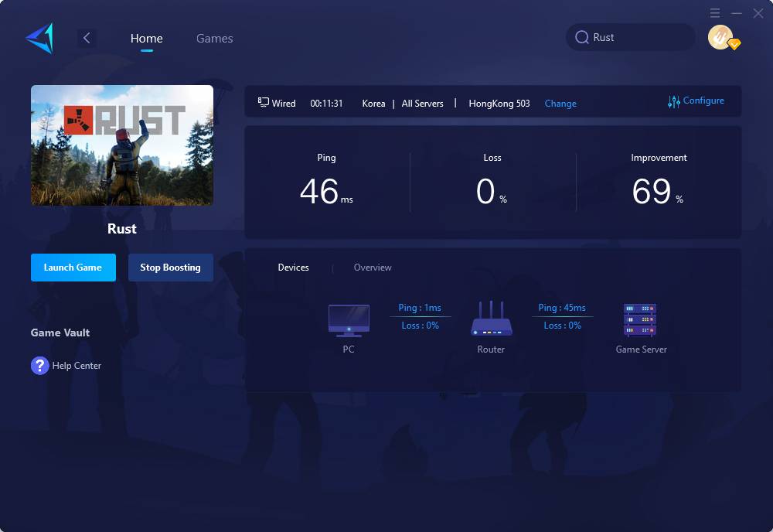Click the HongKong 503 node label
The height and width of the screenshot is (532, 773).
499,104
